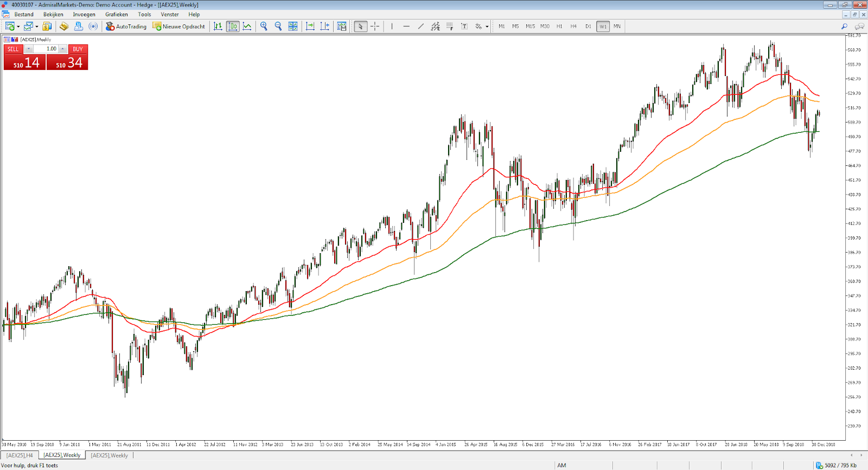Open the Tools menu

[144, 15]
